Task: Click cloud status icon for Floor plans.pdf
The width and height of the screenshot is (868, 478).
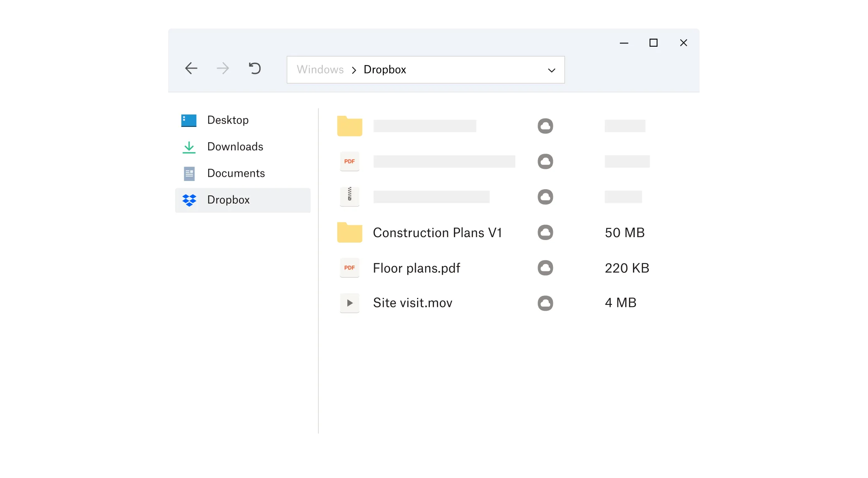Action: 545,268
